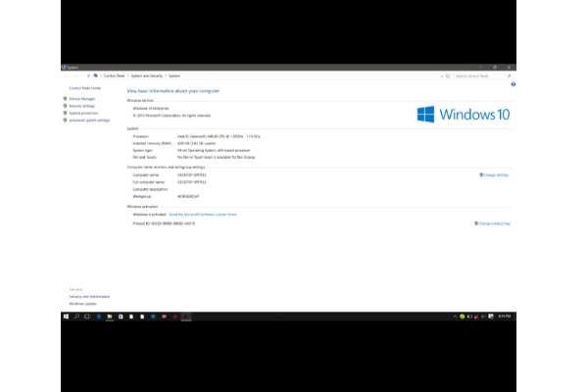Click System protection in the sidebar
This screenshot has height=392, width=588.
click(83, 113)
